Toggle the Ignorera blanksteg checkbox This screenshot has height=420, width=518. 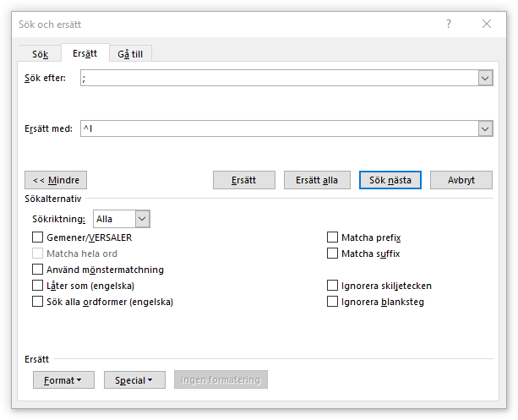pos(332,302)
